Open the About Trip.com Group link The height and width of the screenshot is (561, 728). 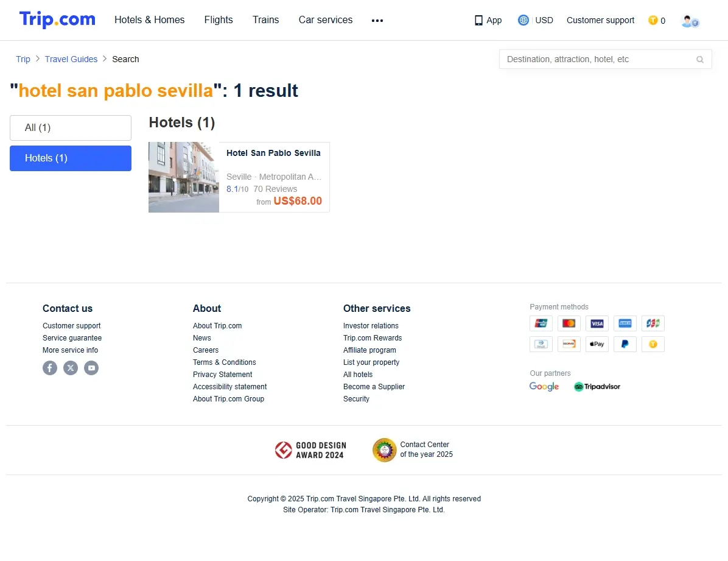(x=228, y=399)
